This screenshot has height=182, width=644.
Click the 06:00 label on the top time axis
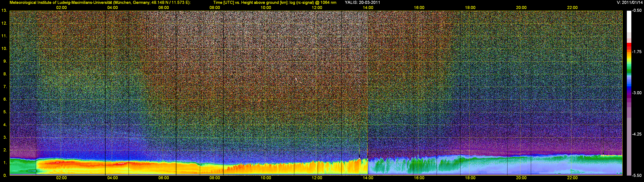[x=164, y=8]
